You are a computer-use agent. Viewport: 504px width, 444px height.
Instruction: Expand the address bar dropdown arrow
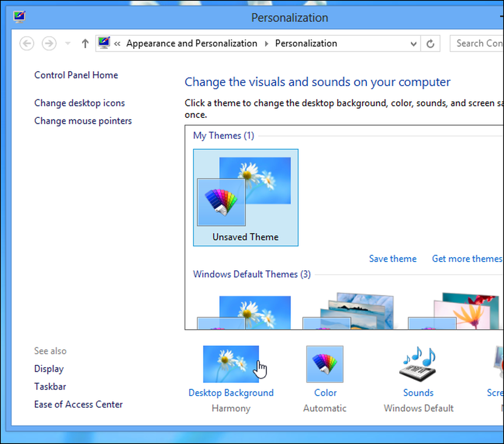pos(414,44)
